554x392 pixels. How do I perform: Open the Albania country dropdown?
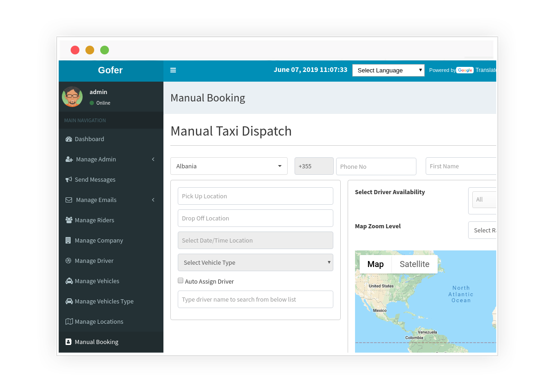[x=229, y=166]
